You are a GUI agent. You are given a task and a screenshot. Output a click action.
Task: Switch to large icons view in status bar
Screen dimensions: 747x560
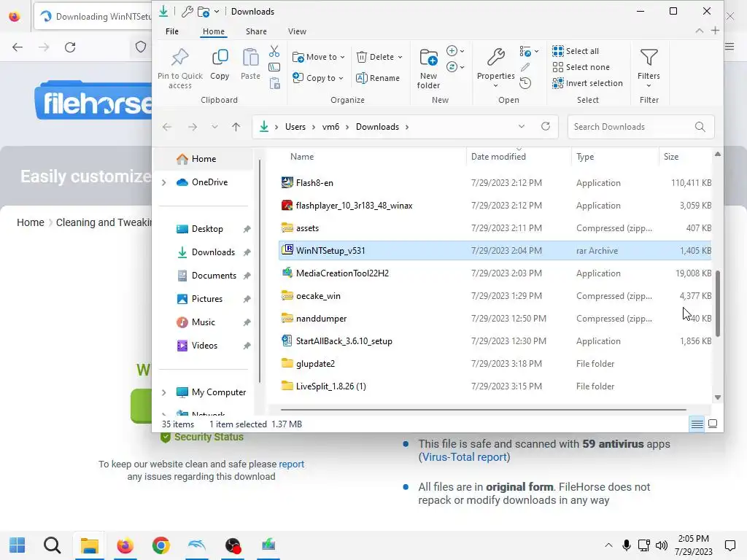(713, 424)
